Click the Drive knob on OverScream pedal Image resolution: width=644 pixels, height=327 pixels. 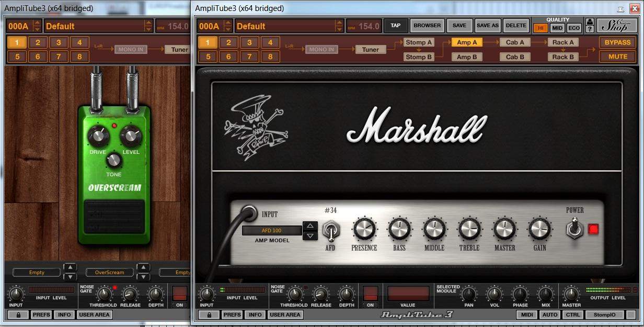[98, 137]
